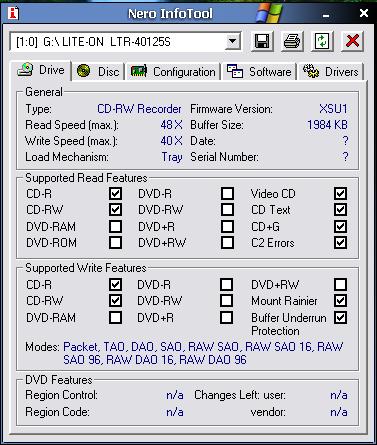Click the write modes list text
Viewport: 377px width, 445px height.
203,353
